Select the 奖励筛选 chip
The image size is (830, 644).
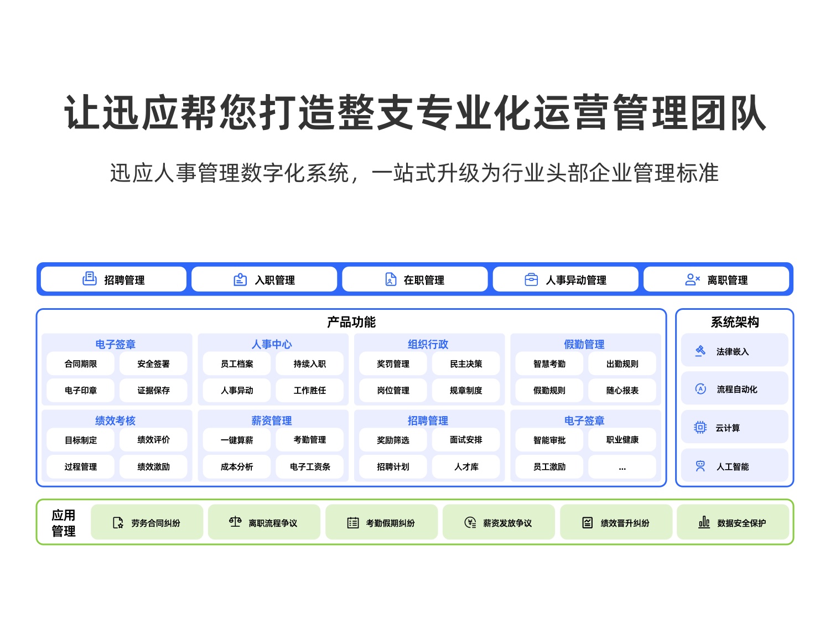point(393,440)
